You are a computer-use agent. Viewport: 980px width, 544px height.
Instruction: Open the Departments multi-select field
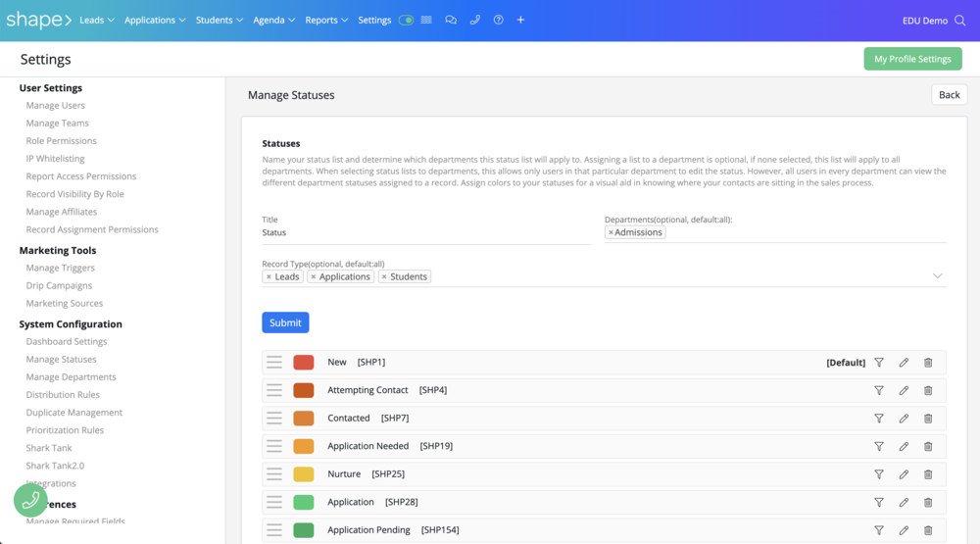775,232
